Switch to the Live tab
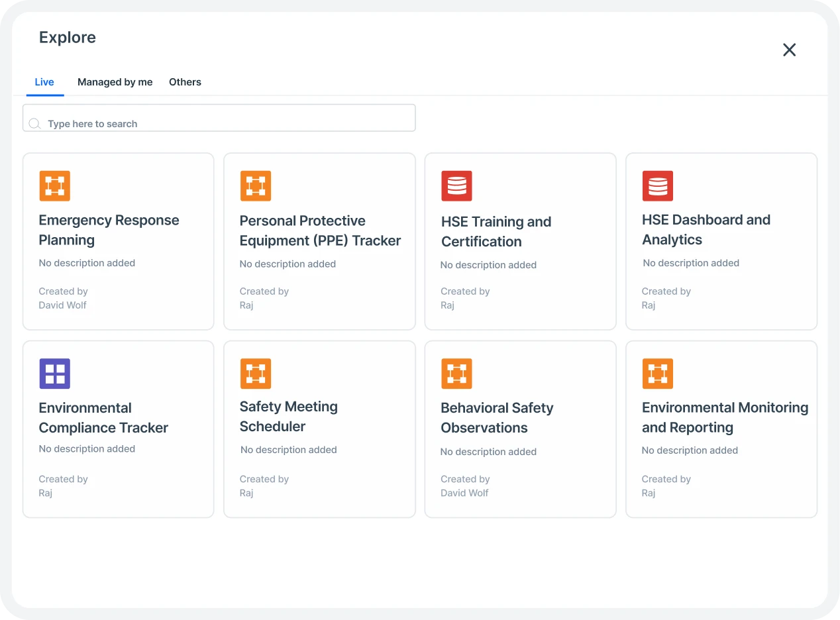Viewport: 840px width, 620px height. (44, 82)
